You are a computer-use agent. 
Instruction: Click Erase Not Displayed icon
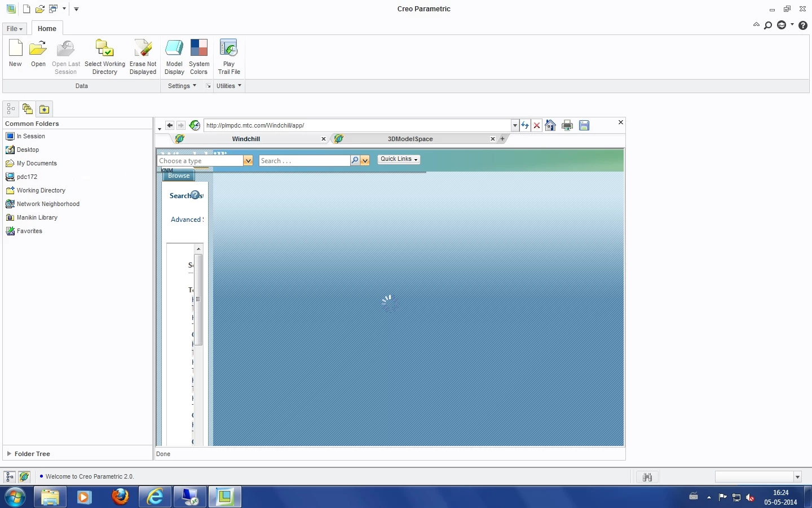coord(143,49)
